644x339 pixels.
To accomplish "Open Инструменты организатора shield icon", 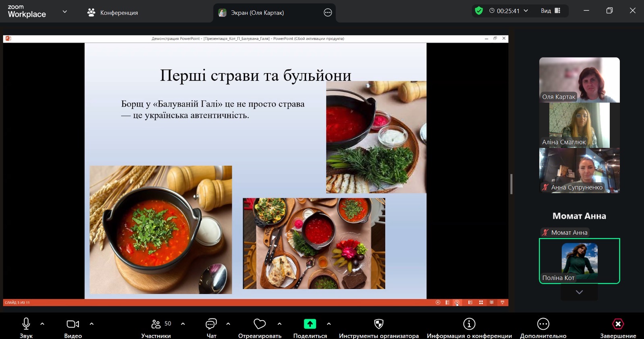I will (378, 324).
